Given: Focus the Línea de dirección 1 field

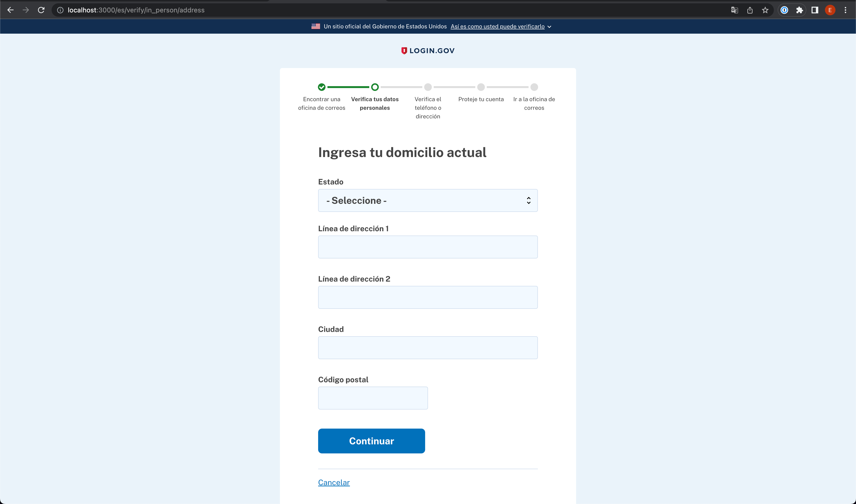Looking at the screenshot, I should click(428, 247).
